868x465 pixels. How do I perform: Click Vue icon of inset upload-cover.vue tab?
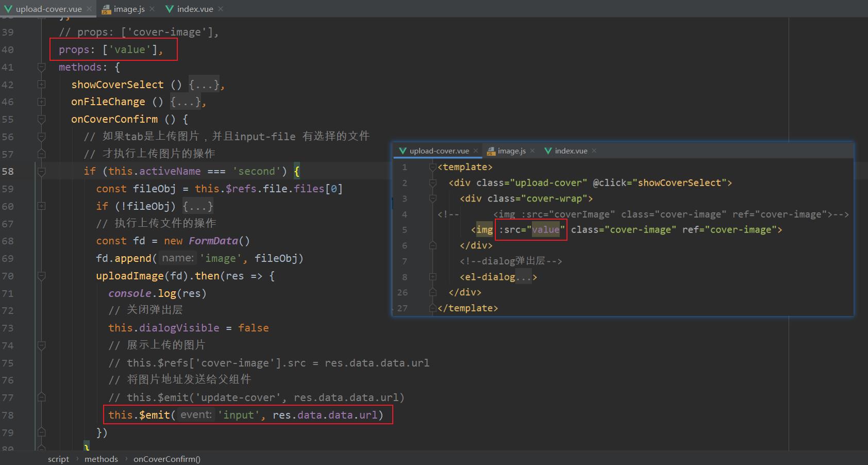click(x=403, y=151)
